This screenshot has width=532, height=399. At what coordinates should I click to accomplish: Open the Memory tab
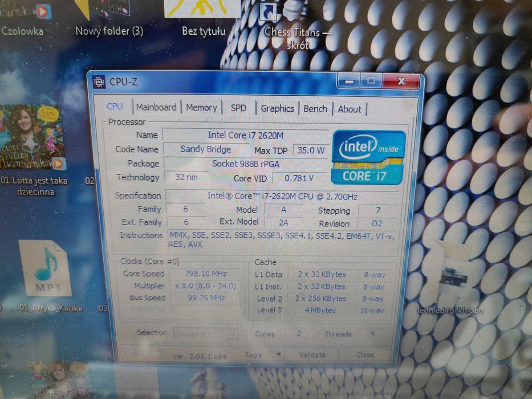(x=201, y=108)
